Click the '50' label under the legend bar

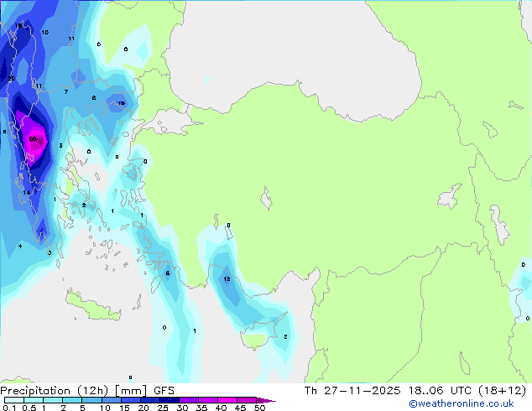point(260,408)
